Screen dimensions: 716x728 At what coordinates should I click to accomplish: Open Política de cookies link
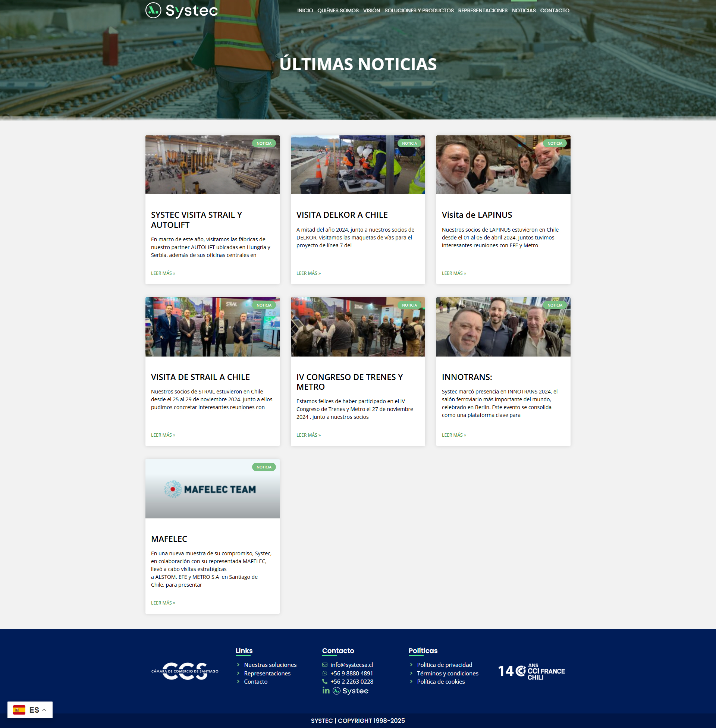(x=441, y=682)
